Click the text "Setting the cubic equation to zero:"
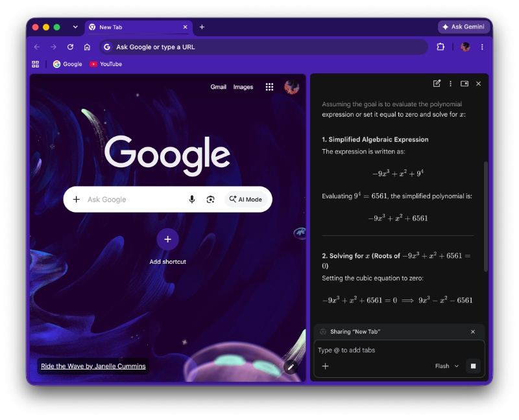 coord(372,278)
